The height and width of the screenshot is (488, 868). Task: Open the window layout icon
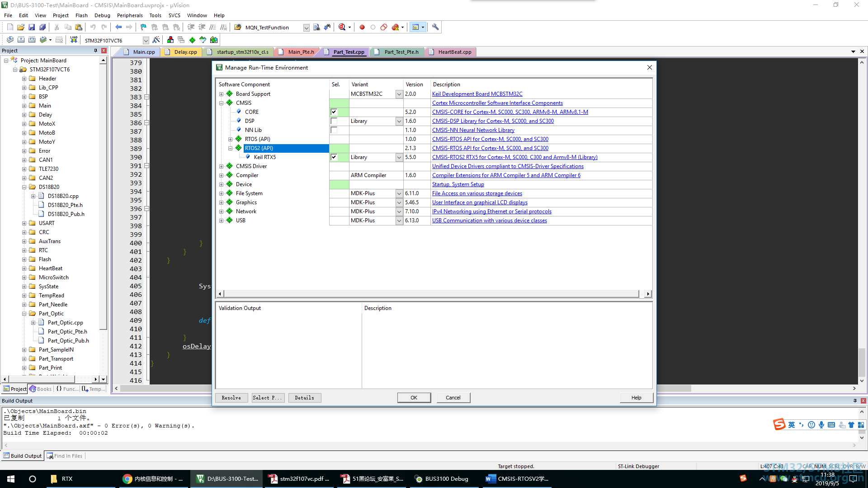tap(415, 27)
